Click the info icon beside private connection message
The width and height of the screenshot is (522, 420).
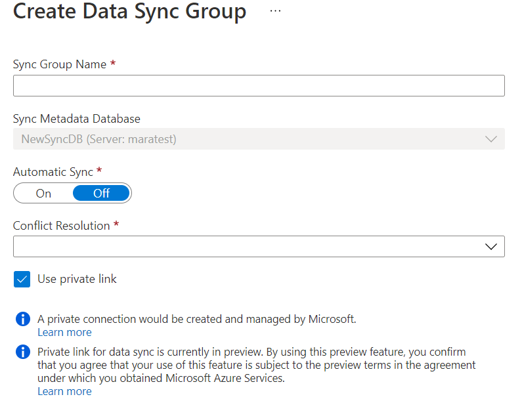[22, 320]
